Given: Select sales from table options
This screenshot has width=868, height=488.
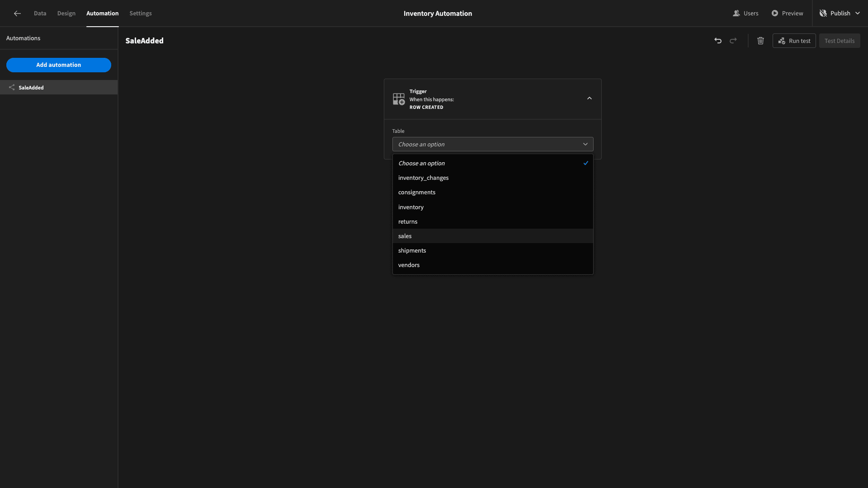Looking at the screenshot, I should pos(493,236).
